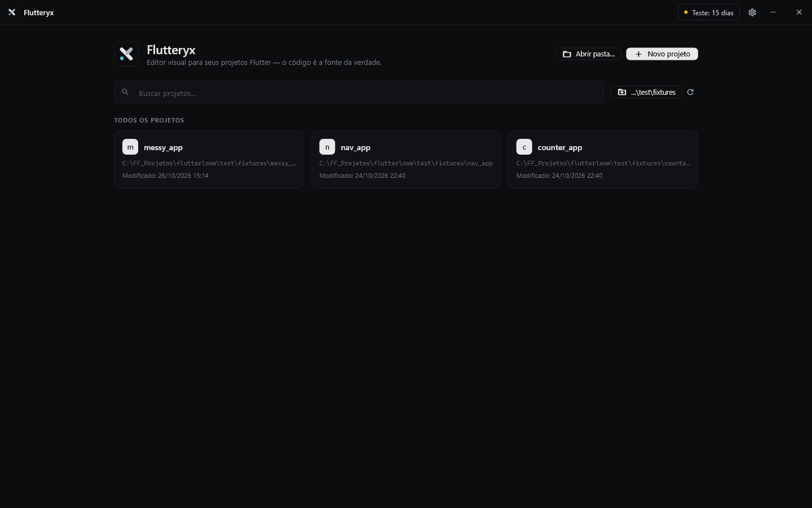Image resolution: width=812 pixels, height=508 pixels.
Task: Click the 'c' avatar of counter_app
Action: click(524, 147)
